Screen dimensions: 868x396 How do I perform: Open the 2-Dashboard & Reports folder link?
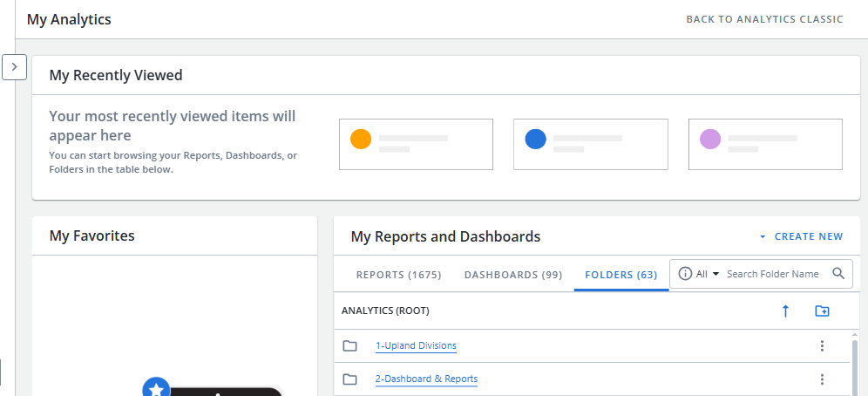click(x=426, y=379)
